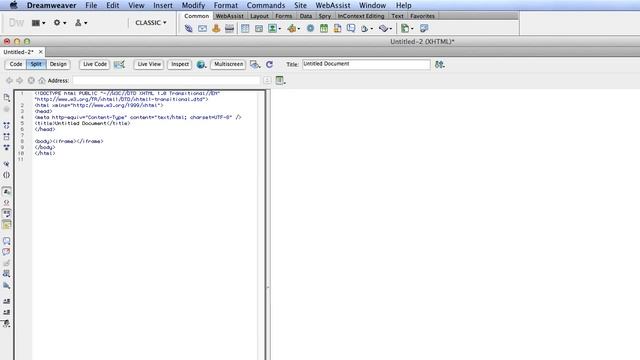Open Live View options dropdown
Viewport: 640px width, 360px height.
point(280,80)
